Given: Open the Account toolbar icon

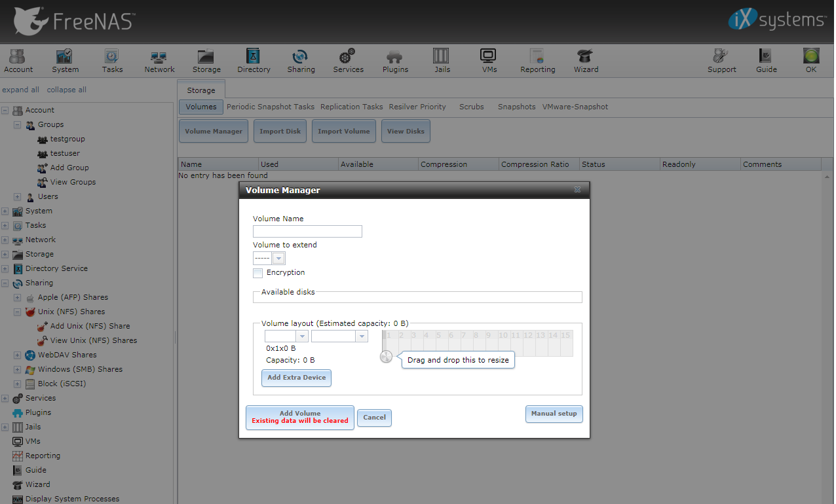Looking at the screenshot, I should [x=18, y=61].
